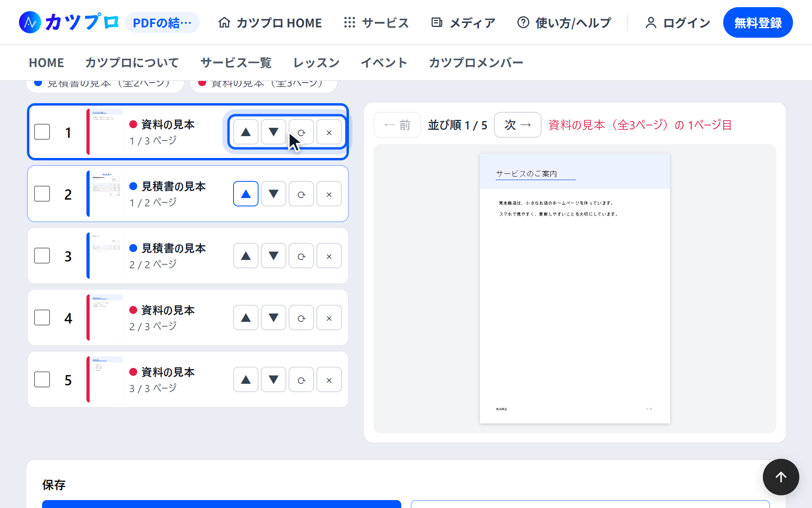Remove row 5 page with × button
812x508 pixels.
(x=329, y=380)
